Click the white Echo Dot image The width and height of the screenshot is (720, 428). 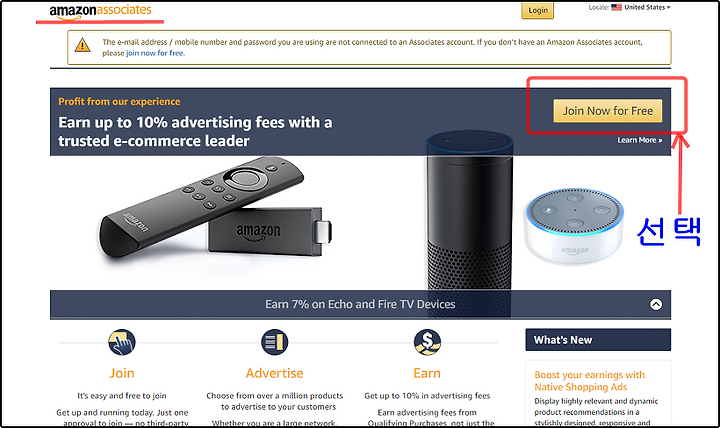[x=574, y=225]
